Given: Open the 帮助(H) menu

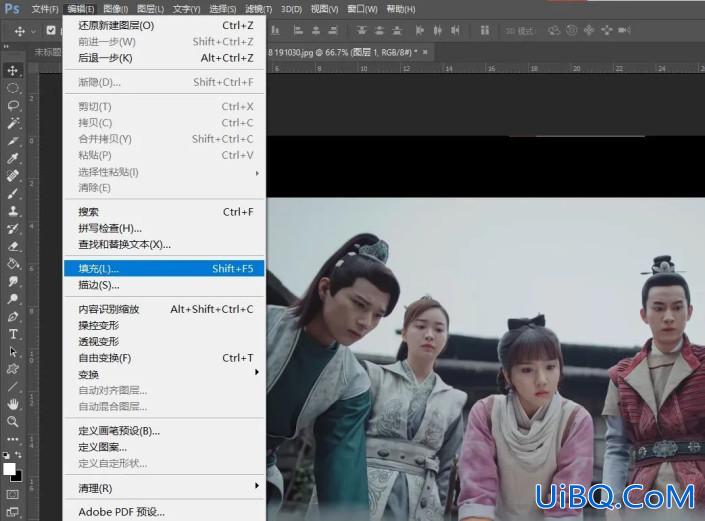Looking at the screenshot, I should tap(401, 9).
